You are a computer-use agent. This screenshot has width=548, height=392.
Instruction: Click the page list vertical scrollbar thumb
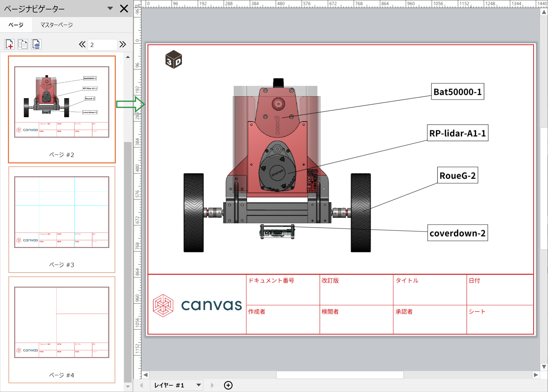click(x=128, y=262)
